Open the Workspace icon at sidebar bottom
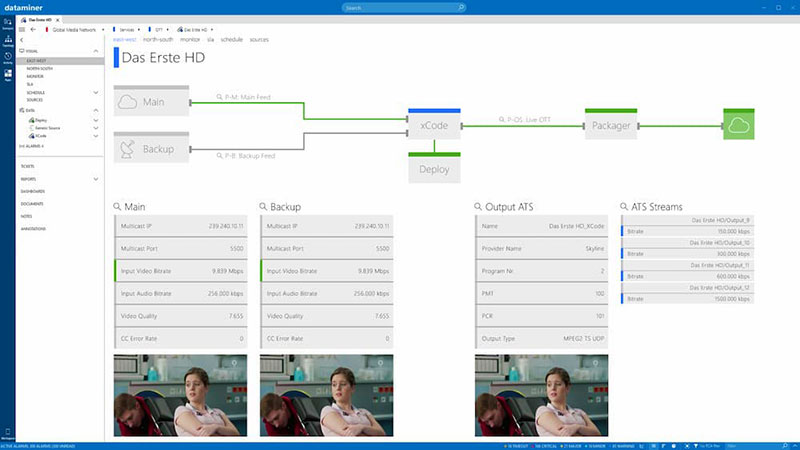Screen dimensions: 800x450 coord(8,433)
